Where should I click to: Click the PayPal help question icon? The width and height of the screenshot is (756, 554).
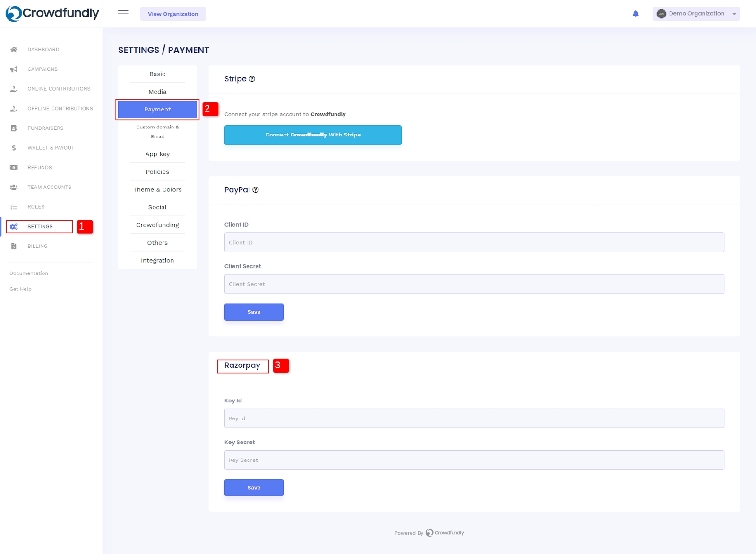click(x=256, y=190)
